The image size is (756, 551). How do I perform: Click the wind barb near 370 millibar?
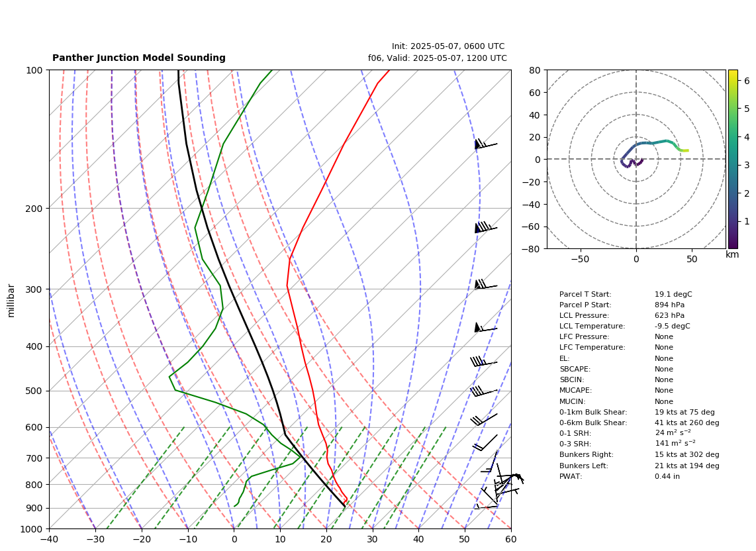pyautogui.click(x=486, y=328)
